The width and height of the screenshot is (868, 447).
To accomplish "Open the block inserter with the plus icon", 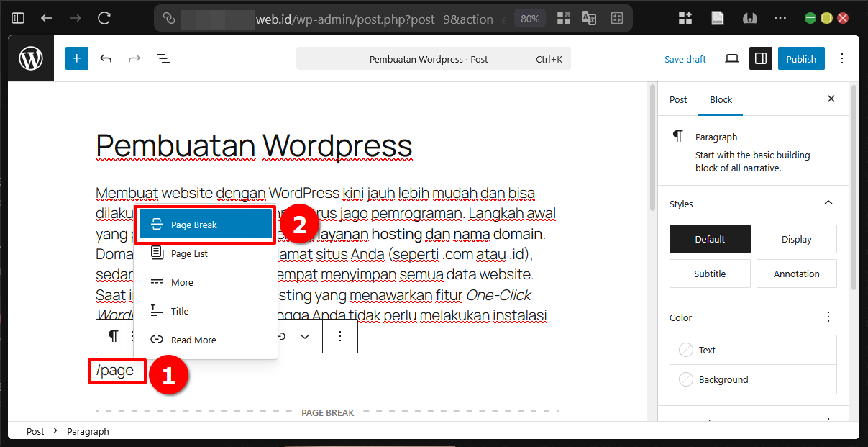I will point(76,58).
